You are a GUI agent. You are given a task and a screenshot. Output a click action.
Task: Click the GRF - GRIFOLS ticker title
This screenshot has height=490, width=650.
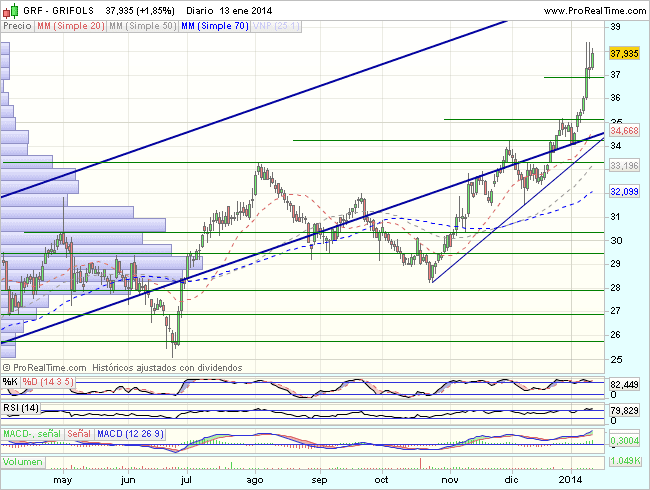coord(58,11)
